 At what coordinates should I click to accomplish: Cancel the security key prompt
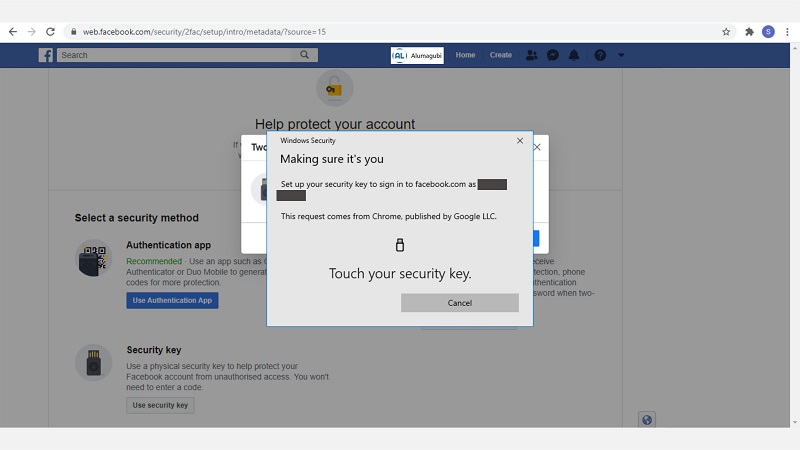pos(460,303)
